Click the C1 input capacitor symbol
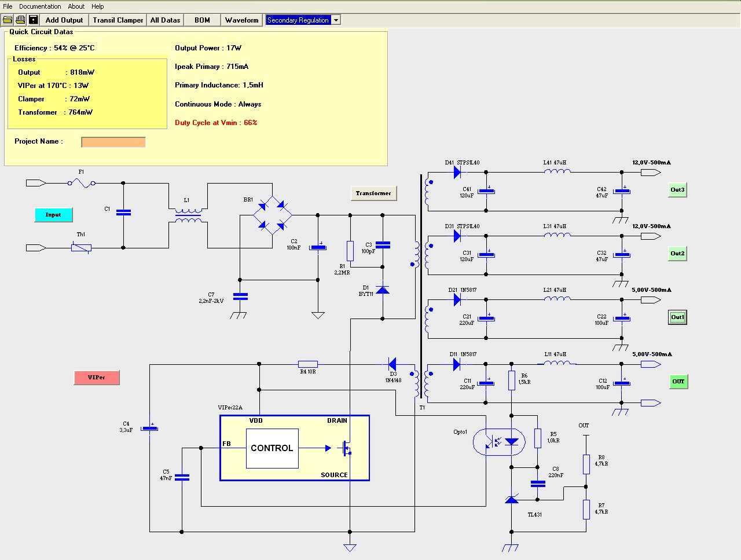This screenshot has height=560, width=741. 123,213
